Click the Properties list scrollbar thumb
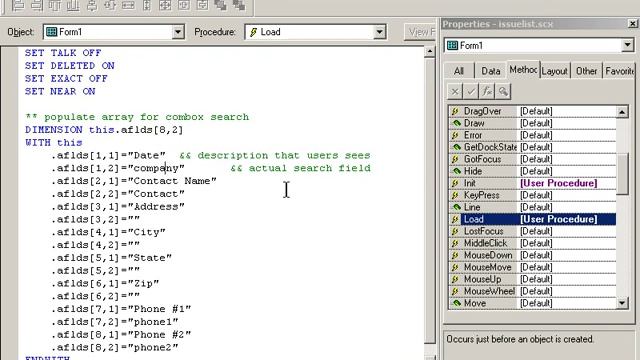 (x=622, y=174)
